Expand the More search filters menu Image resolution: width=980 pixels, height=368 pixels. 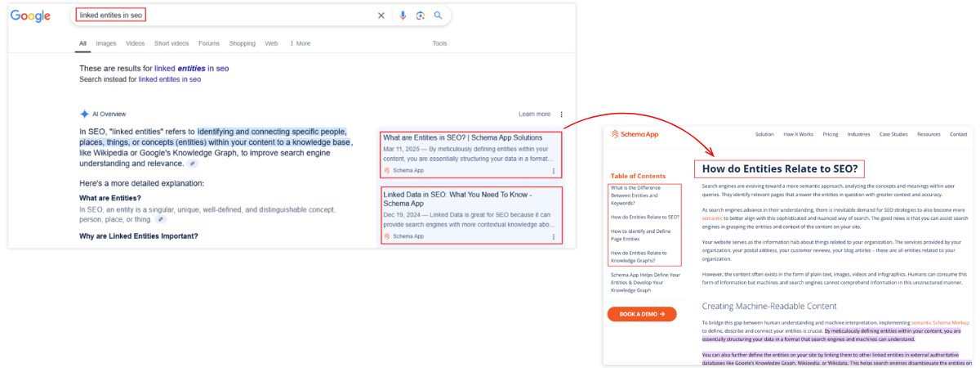[300, 43]
